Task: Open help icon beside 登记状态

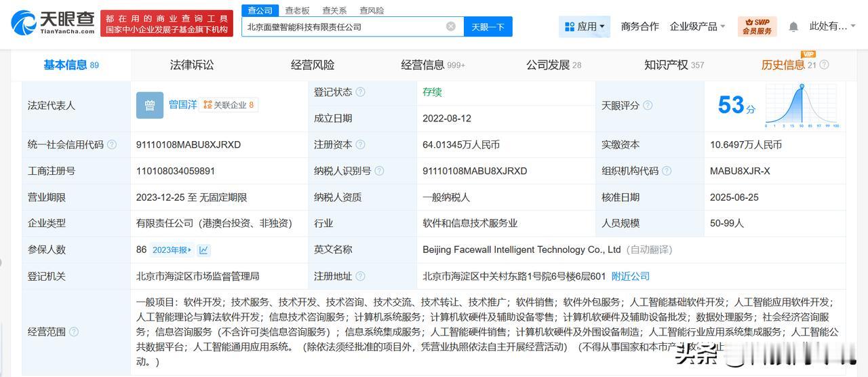Action: click(x=360, y=92)
